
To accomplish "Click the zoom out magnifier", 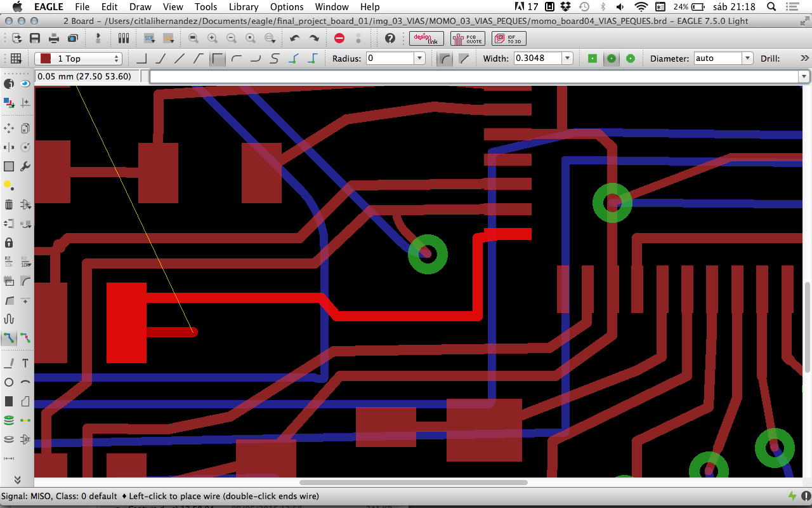I will (x=232, y=38).
